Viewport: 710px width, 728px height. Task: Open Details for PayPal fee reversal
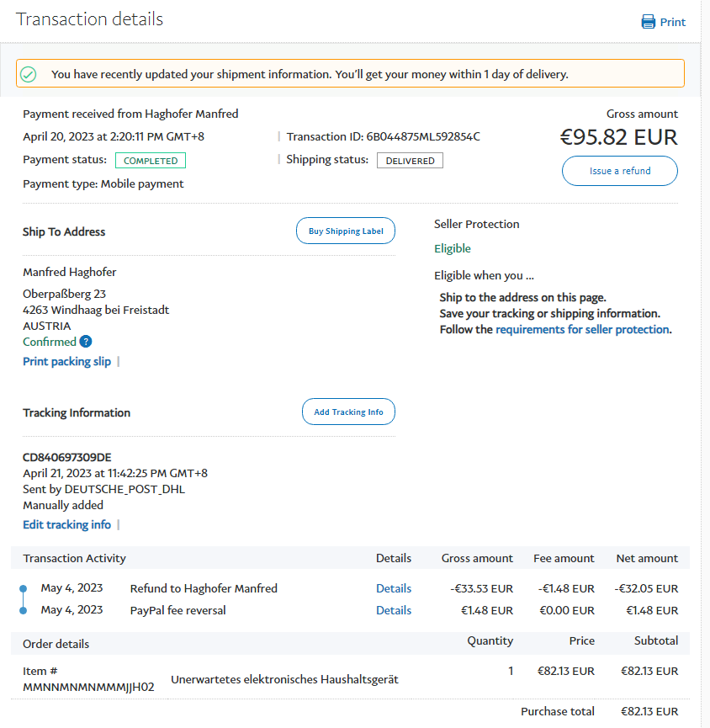(x=394, y=611)
